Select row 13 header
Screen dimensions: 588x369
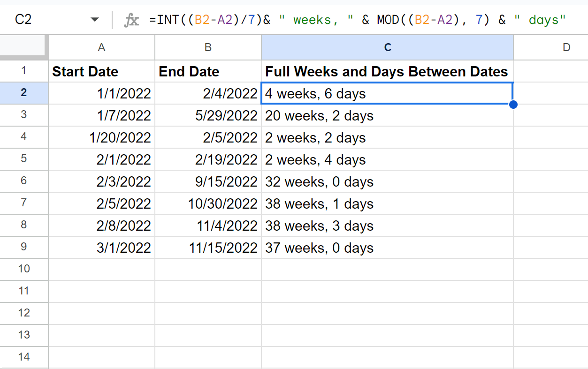pos(24,336)
